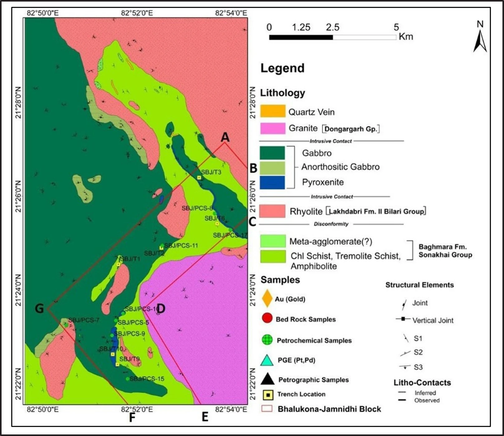Viewport: 504px width, 436px height.
Task: Click the Joint structural symbol
Action: pyautogui.click(x=404, y=304)
